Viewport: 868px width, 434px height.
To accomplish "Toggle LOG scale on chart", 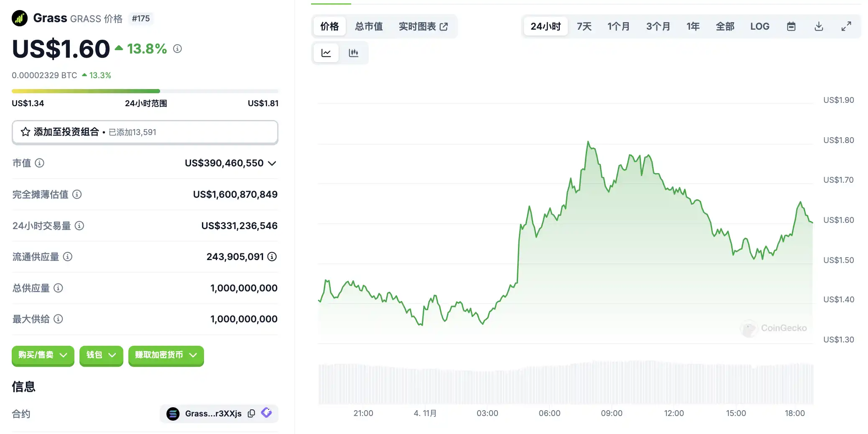I will pos(760,26).
